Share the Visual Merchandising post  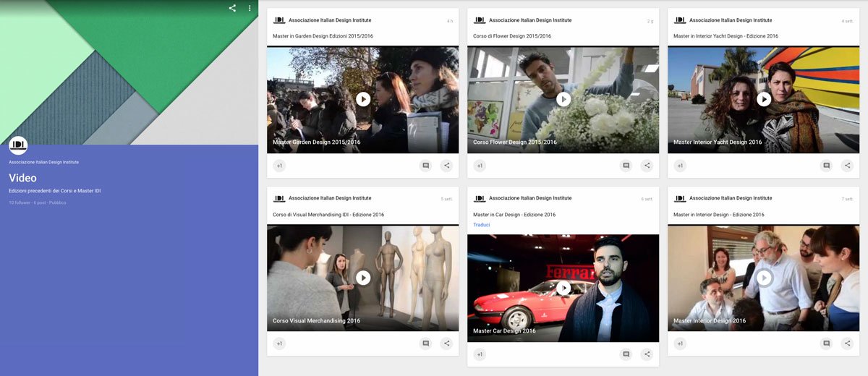click(x=446, y=343)
